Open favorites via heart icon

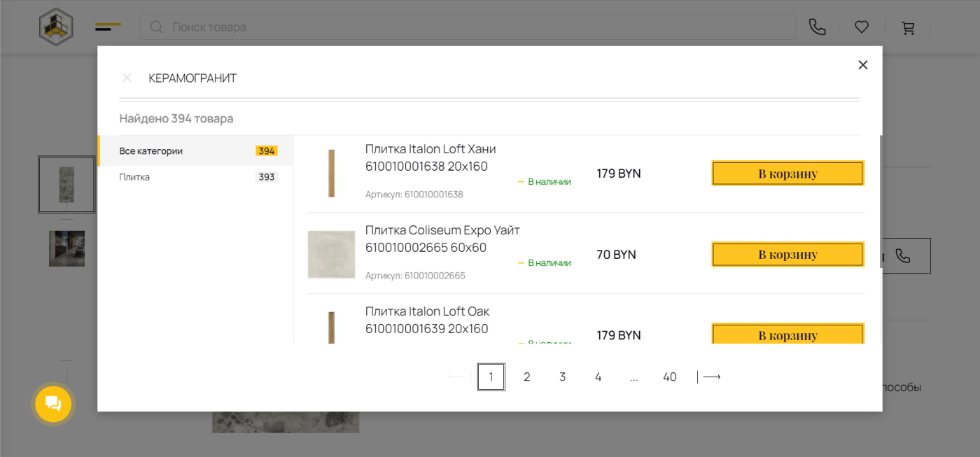coord(862,27)
